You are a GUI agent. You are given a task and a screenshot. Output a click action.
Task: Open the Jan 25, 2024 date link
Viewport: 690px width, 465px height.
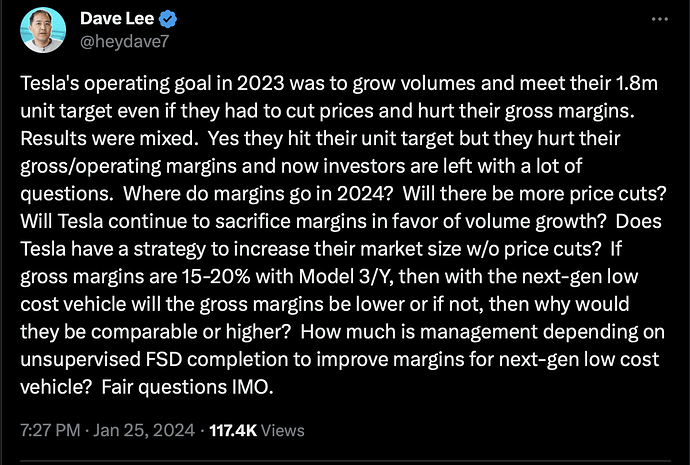coord(144,430)
